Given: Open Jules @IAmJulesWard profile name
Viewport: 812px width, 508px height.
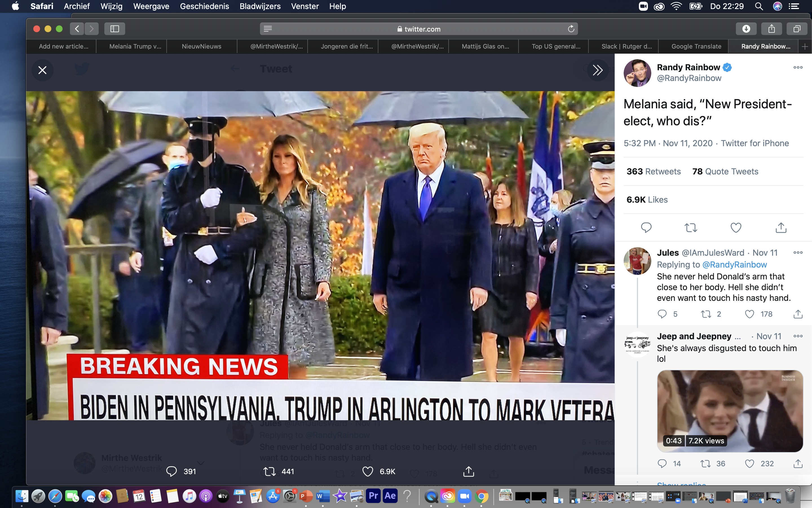Looking at the screenshot, I should pyautogui.click(x=668, y=253).
